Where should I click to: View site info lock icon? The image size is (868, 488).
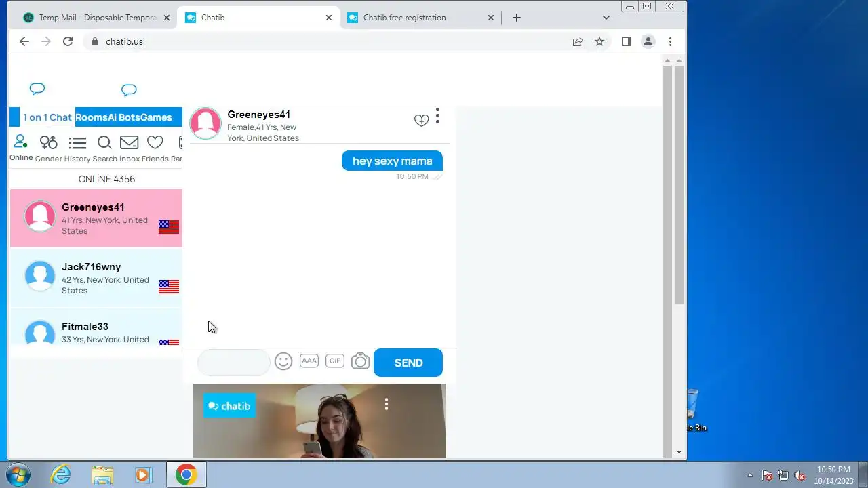(x=95, y=41)
